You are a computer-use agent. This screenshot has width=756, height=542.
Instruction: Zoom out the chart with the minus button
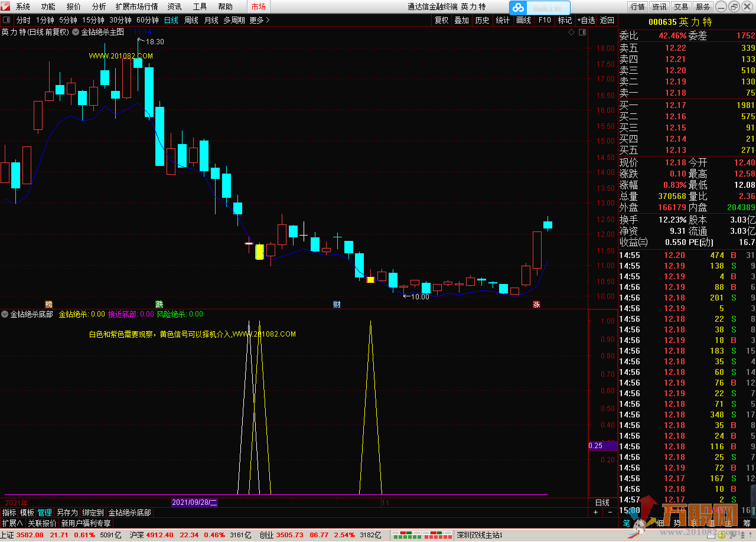[x=610, y=512]
